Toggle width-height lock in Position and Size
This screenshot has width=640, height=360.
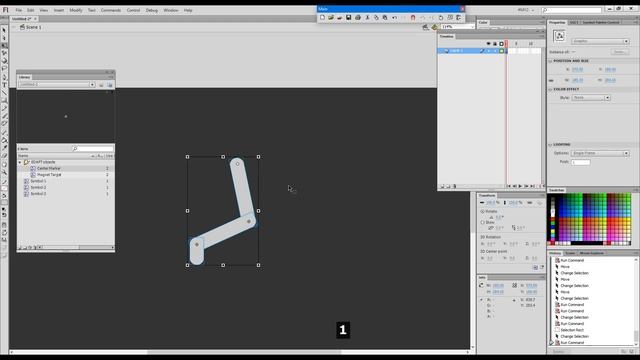(x=551, y=80)
